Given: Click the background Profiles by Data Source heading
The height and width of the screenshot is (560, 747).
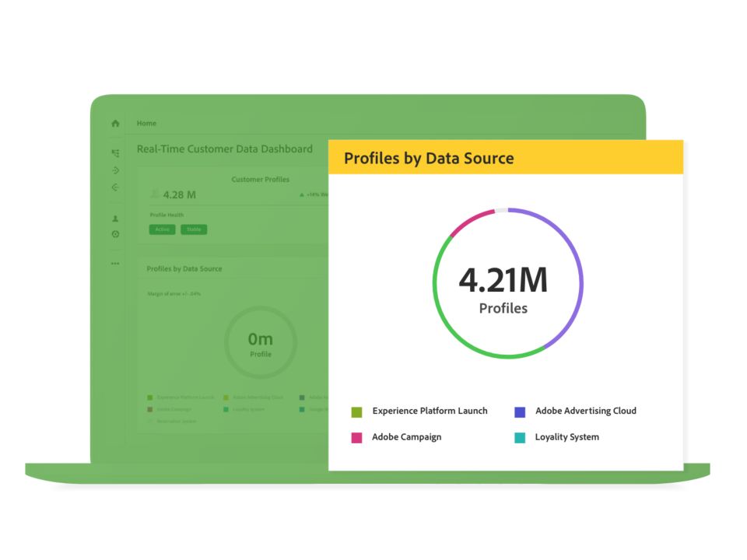Looking at the screenshot, I should (184, 268).
